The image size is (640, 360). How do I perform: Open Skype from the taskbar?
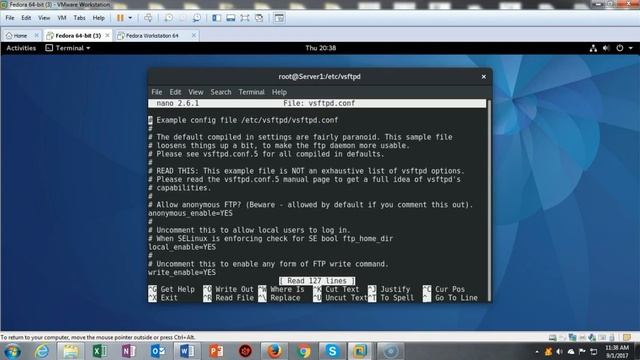332,351
